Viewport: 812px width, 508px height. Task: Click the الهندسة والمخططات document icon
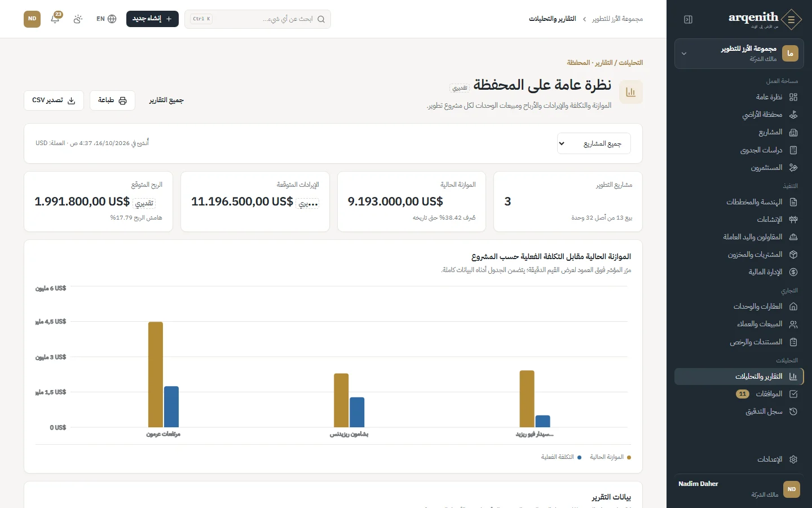point(793,202)
